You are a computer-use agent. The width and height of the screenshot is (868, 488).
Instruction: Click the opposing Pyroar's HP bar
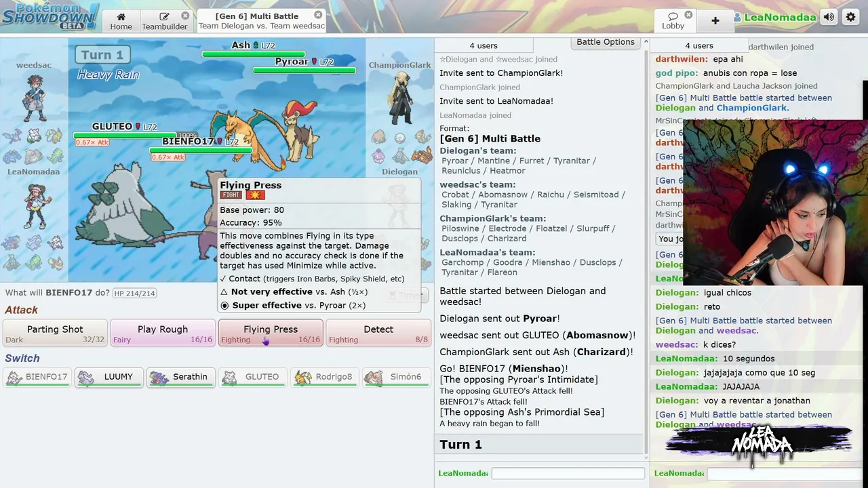(x=304, y=70)
